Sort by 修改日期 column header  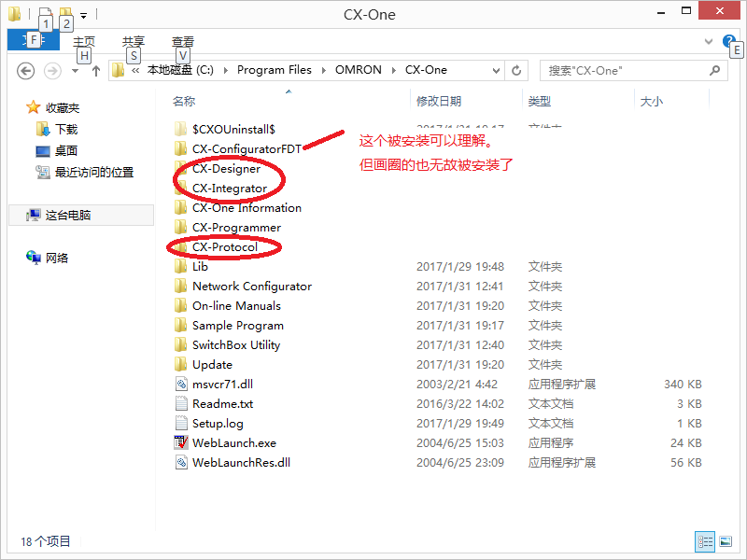point(439,101)
